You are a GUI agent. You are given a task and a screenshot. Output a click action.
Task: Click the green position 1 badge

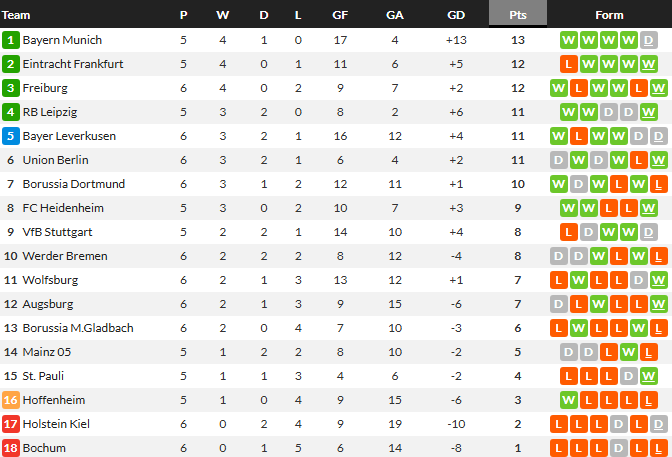(x=11, y=40)
